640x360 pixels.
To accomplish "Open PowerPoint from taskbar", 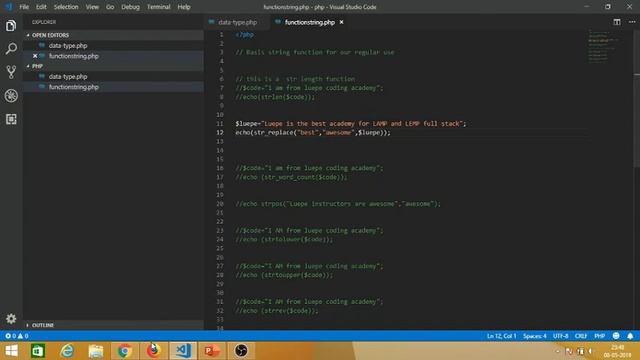I will click(212, 351).
